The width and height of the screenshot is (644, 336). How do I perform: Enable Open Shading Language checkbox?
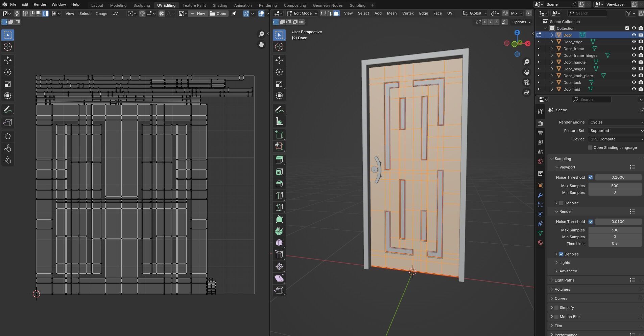[x=590, y=148]
